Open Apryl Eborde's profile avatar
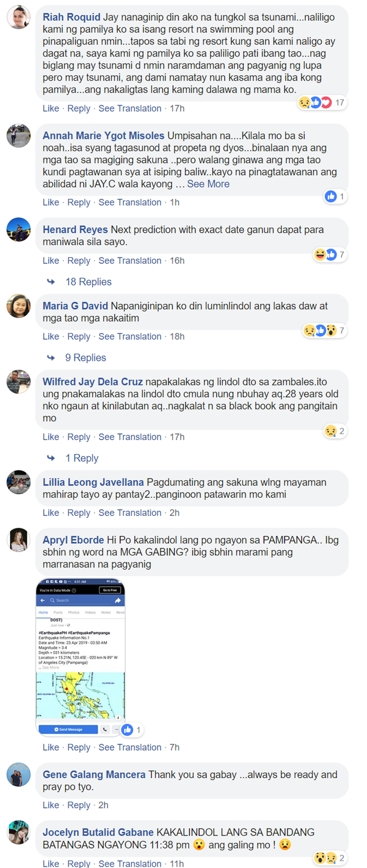 [x=19, y=540]
